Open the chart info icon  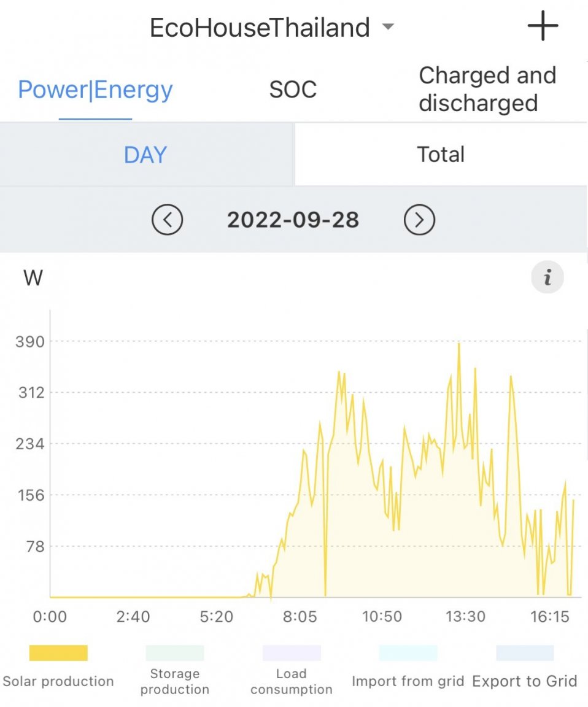pyautogui.click(x=547, y=277)
